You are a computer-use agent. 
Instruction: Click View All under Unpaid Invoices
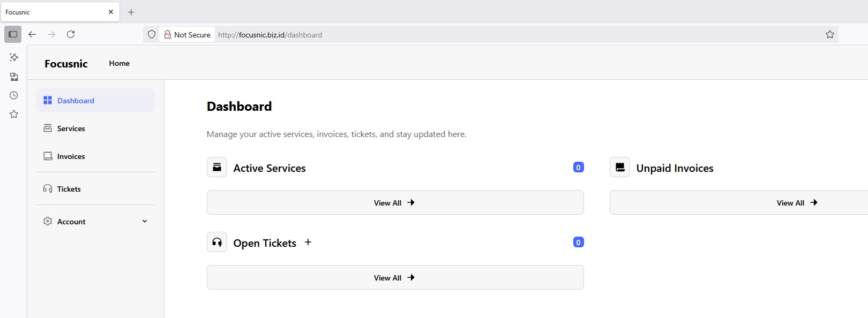(x=797, y=203)
